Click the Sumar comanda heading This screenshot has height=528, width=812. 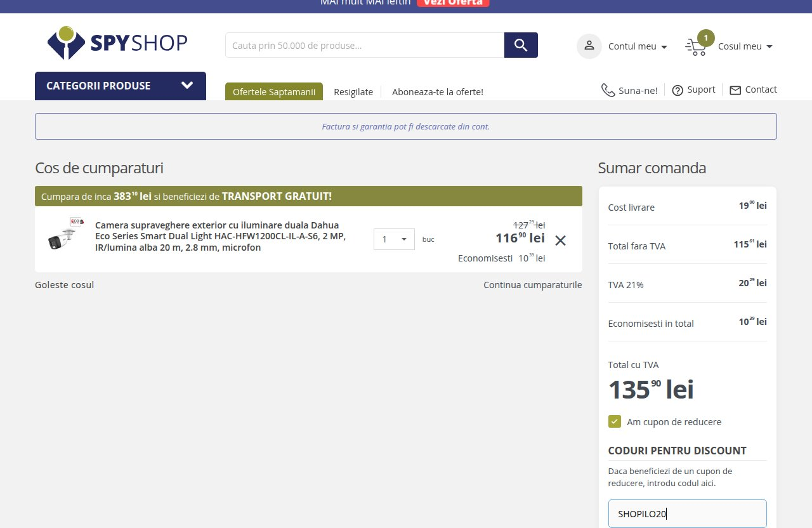coord(652,168)
